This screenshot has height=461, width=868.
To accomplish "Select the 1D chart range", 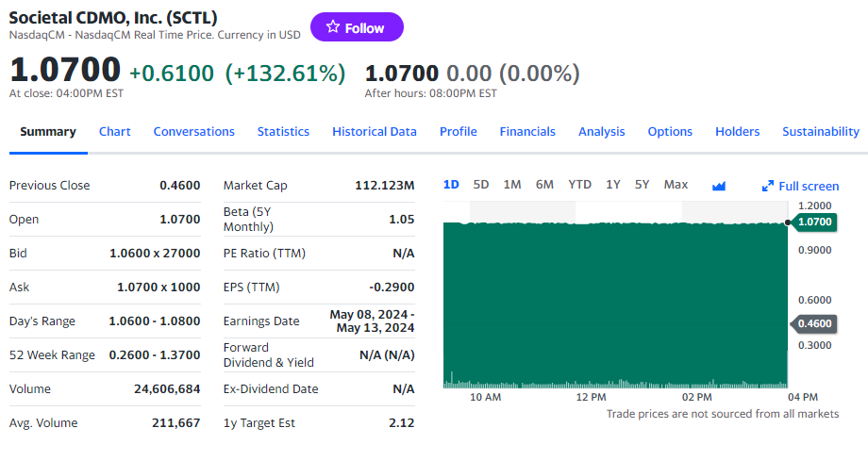I will tap(451, 185).
